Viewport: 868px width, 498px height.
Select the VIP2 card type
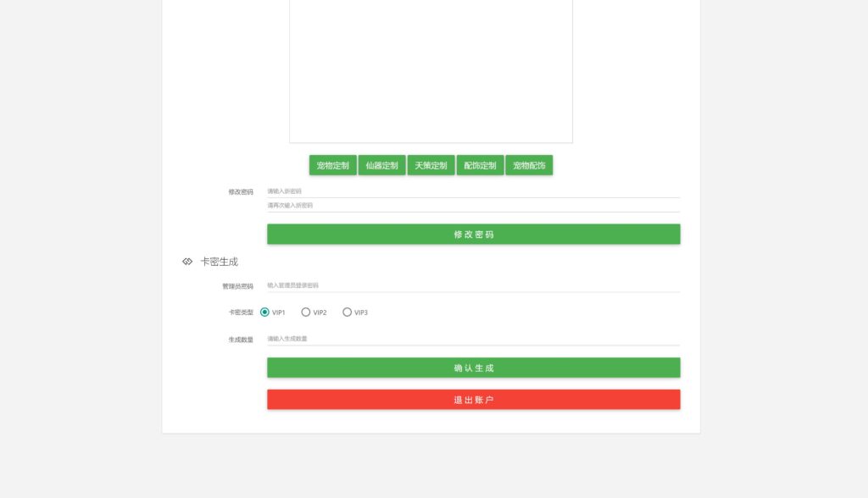305,312
